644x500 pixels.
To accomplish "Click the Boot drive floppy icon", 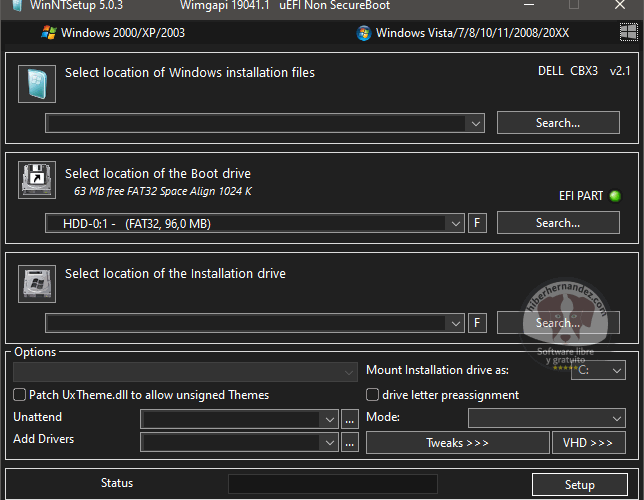I will click(x=37, y=180).
